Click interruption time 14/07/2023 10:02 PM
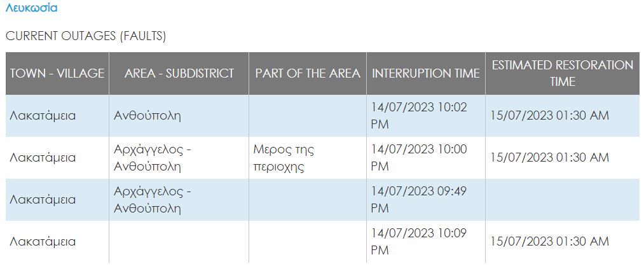This screenshot has height=278, width=644. pyautogui.click(x=420, y=116)
